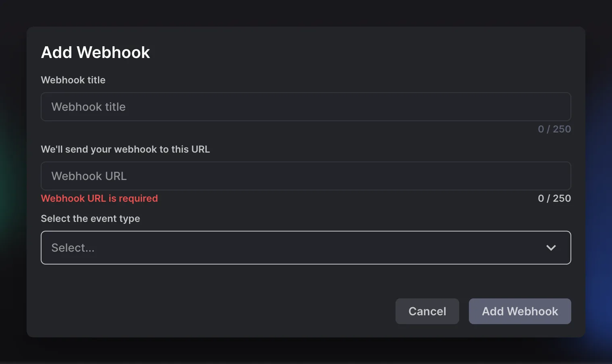Dismiss the form using Cancel
This screenshot has height=364, width=612.
[x=427, y=311]
